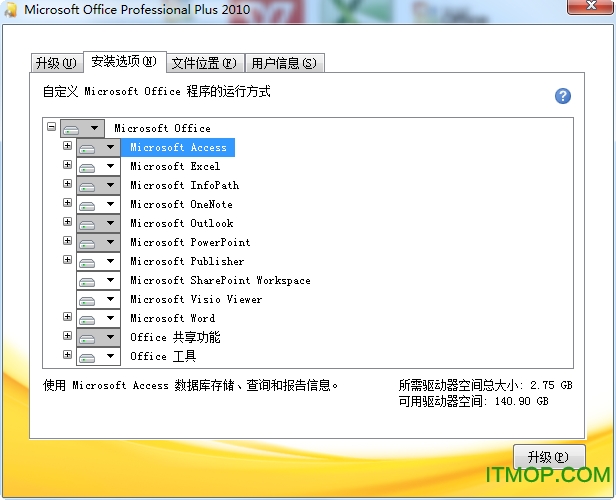
Task: Select the Office 共享功能 row label
Action: (x=175, y=337)
